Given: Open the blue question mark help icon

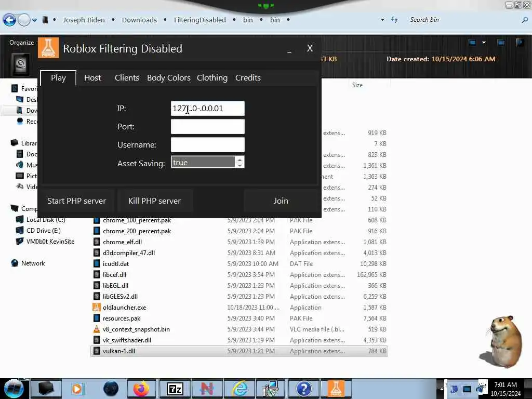Looking at the screenshot, I should [303, 389].
